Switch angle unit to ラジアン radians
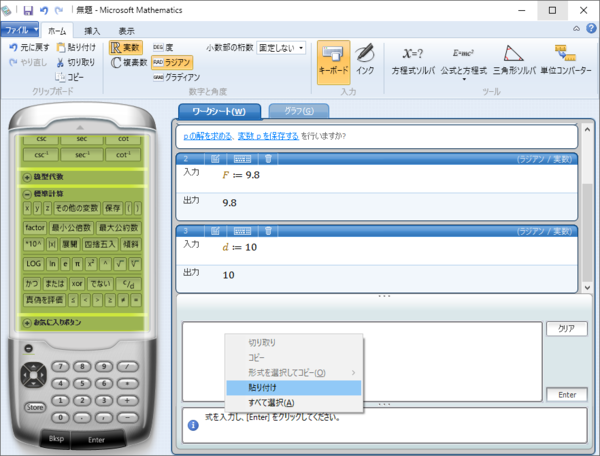The image size is (600, 456). tap(172, 62)
